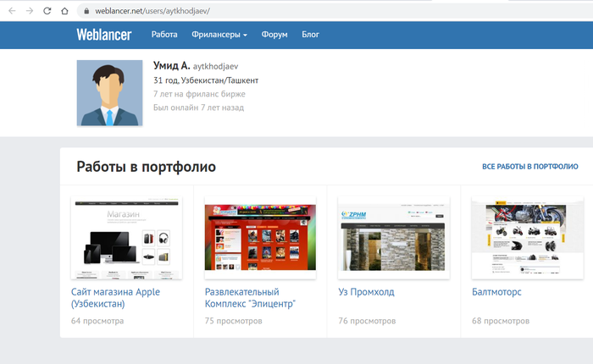View the ZPHM stone wall thumbnail
Viewport: 593px width, 364px height.
[394, 238]
